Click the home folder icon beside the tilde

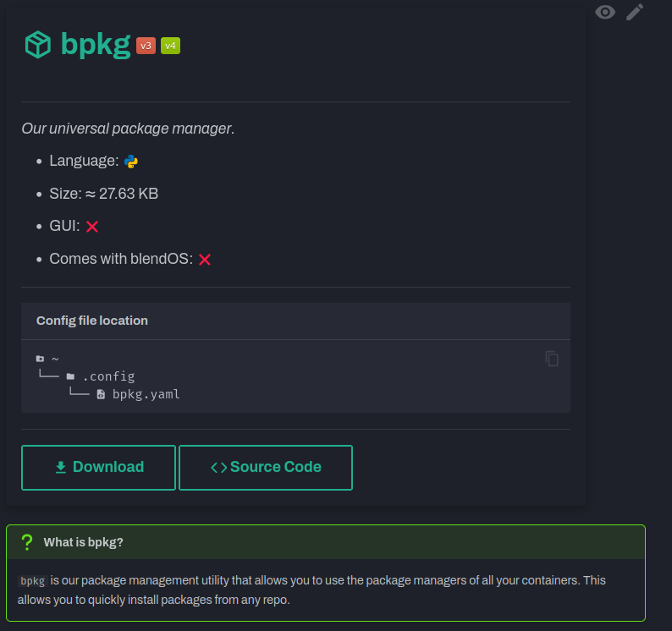point(40,359)
